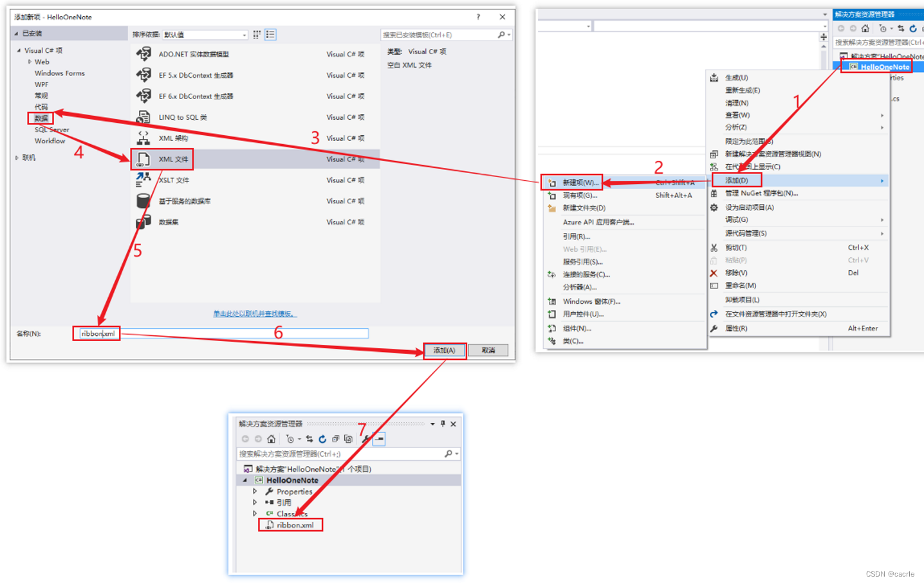Select ribbon.xml in bottom Solution Explorer
The height and width of the screenshot is (583, 924).
pos(295,525)
